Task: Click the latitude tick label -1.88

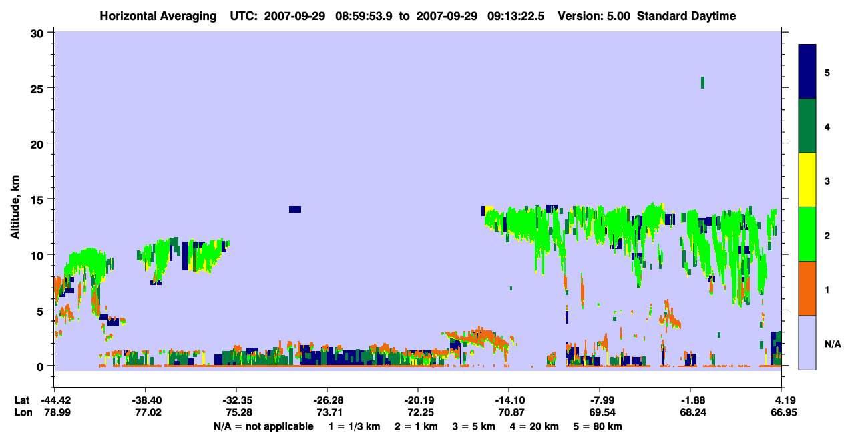Action: coord(690,400)
